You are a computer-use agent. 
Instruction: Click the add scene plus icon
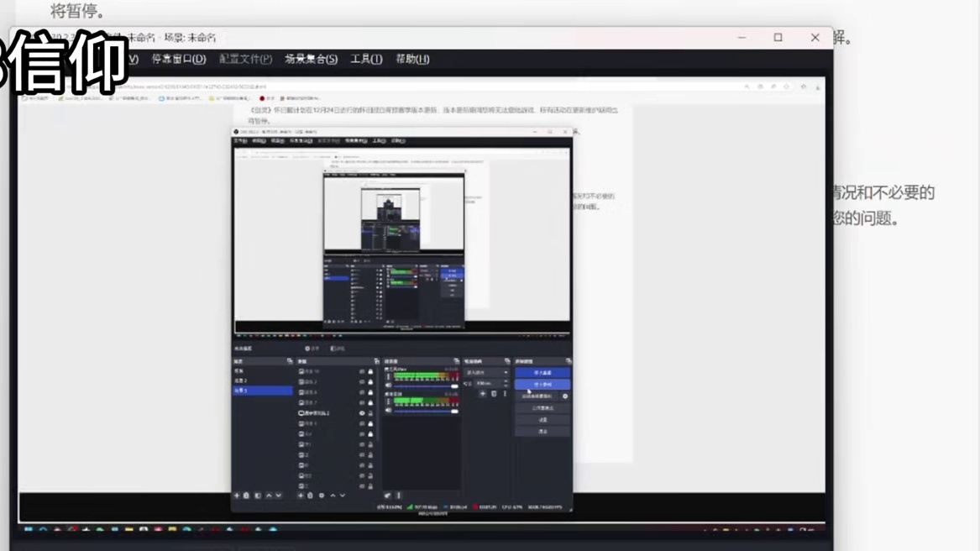[237, 496]
